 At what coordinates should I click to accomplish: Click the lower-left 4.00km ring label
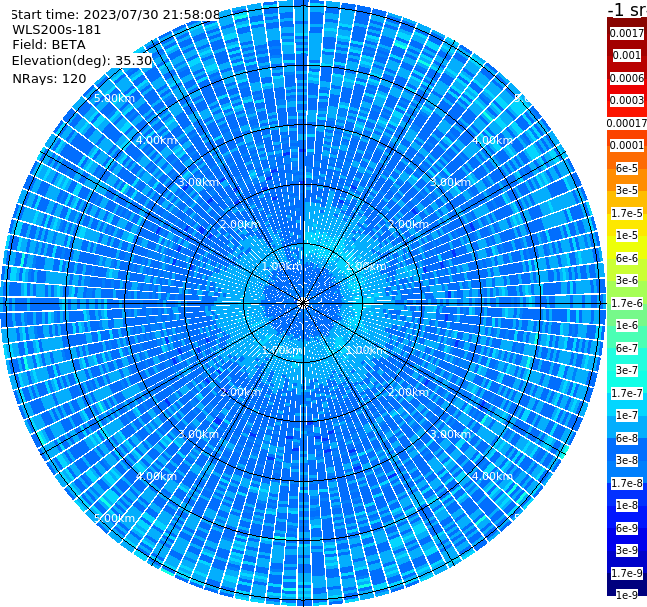156,476
